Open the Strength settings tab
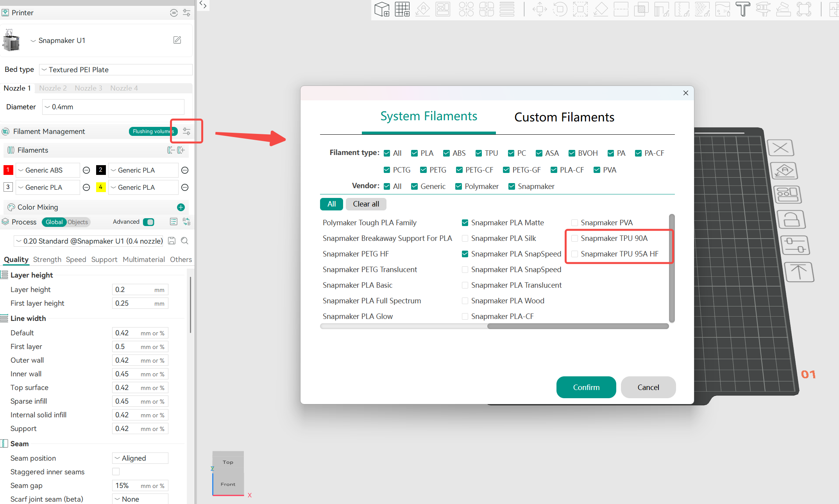Image resolution: width=839 pixels, height=504 pixels. point(47,260)
